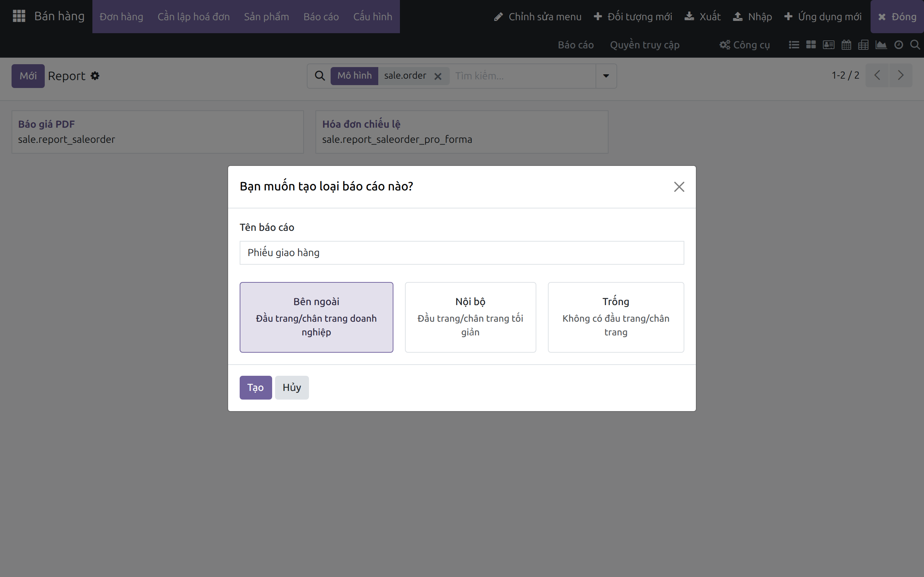Screen dimensions: 924x577
Task: Select the graph view icon
Action: click(x=881, y=45)
